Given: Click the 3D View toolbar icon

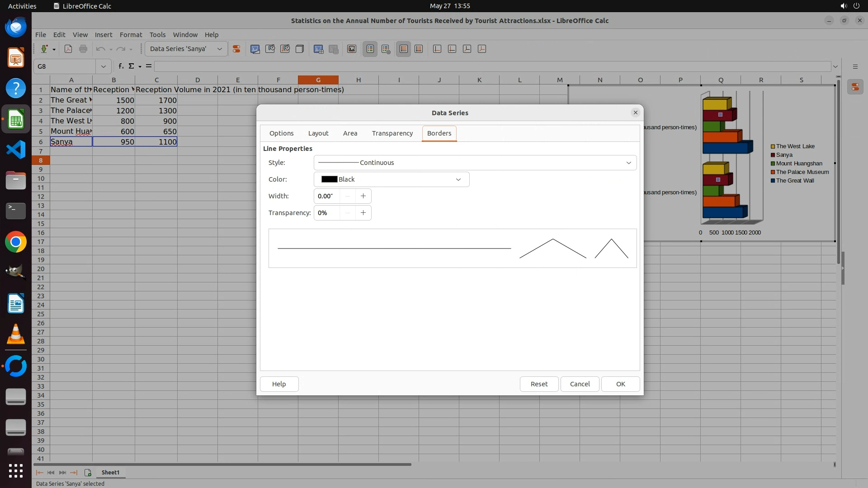Looking at the screenshot, I should pos(299,49).
